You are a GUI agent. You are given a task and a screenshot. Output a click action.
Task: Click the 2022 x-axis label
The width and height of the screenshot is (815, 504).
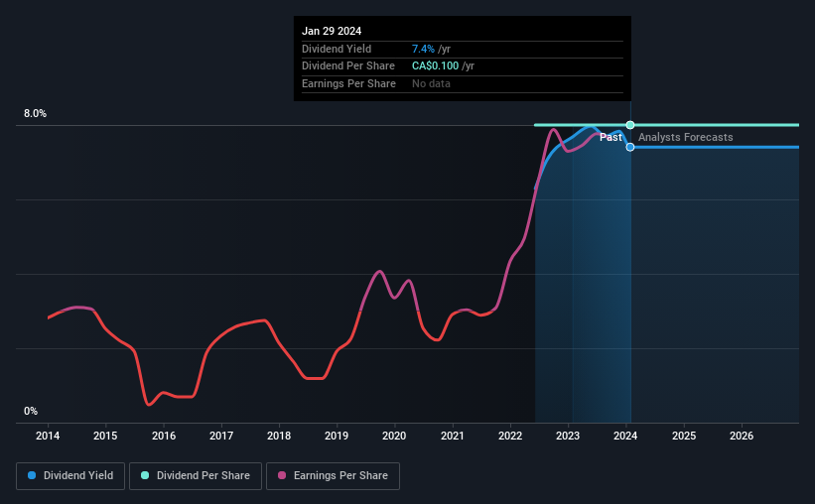pyautogui.click(x=510, y=436)
